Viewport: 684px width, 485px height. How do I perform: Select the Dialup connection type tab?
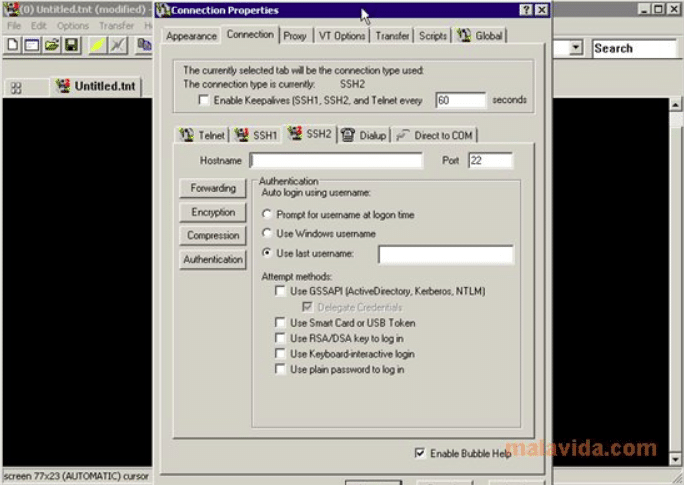pos(364,135)
